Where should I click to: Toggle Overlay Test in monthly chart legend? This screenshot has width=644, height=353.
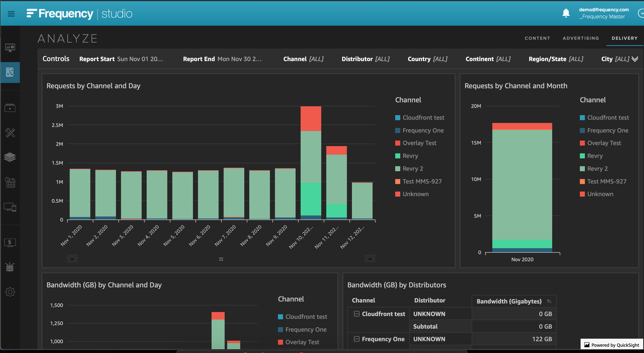click(x=600, y=143)
